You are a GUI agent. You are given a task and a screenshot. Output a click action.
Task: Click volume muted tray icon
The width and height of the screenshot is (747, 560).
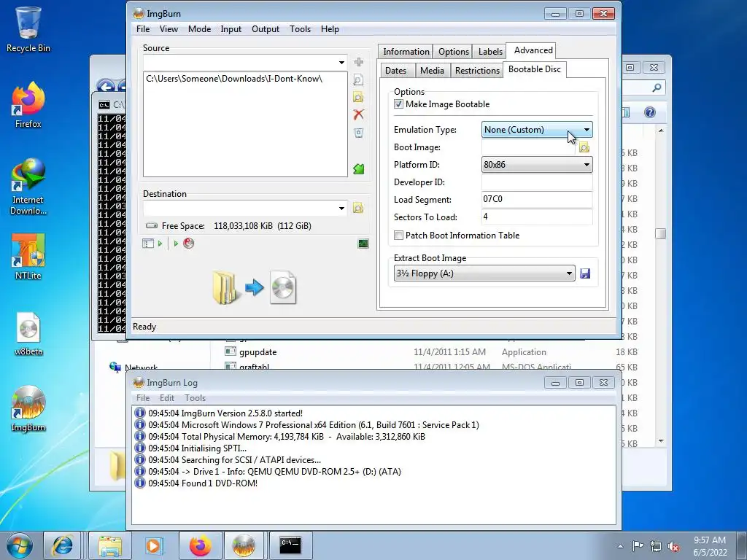coord(673,546)
